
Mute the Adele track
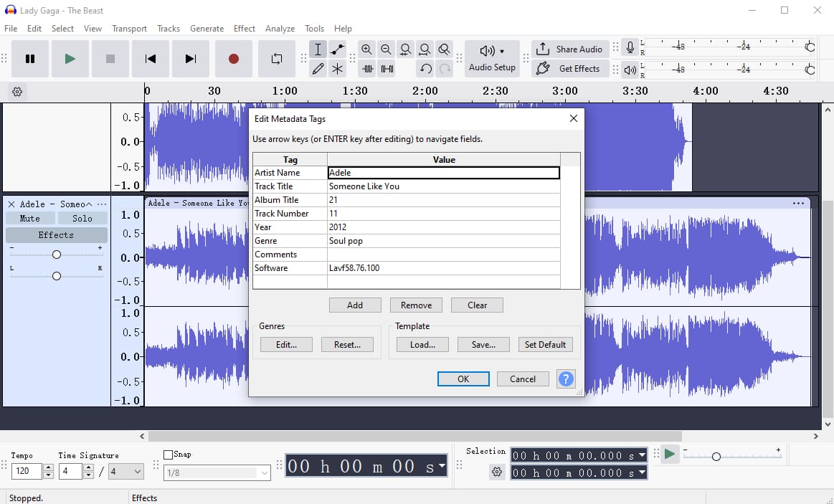[30, 219]
